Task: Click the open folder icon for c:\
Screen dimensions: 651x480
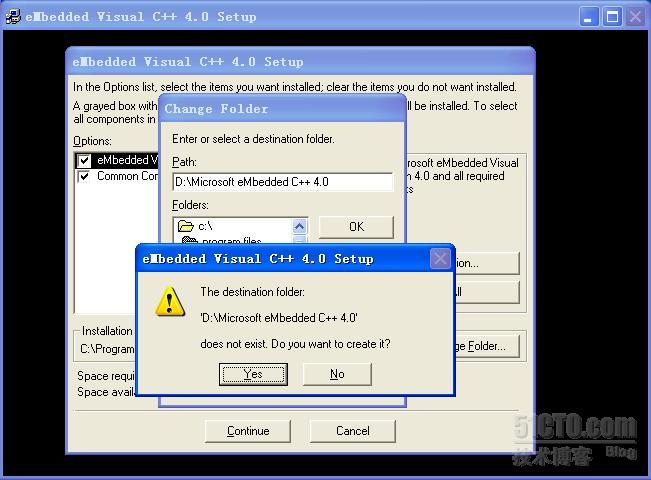Action: (185, 226)
